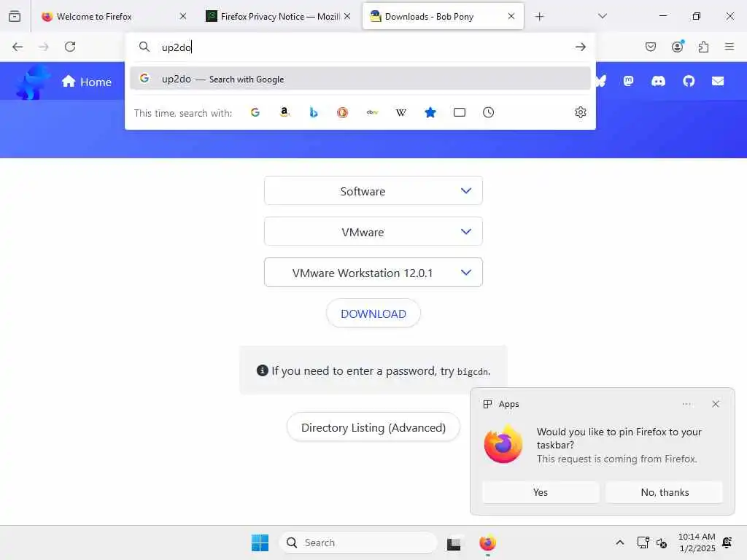Click the Bob Pony site logo
This screenshot has width=747, height=560.
(x=32, y=82)
